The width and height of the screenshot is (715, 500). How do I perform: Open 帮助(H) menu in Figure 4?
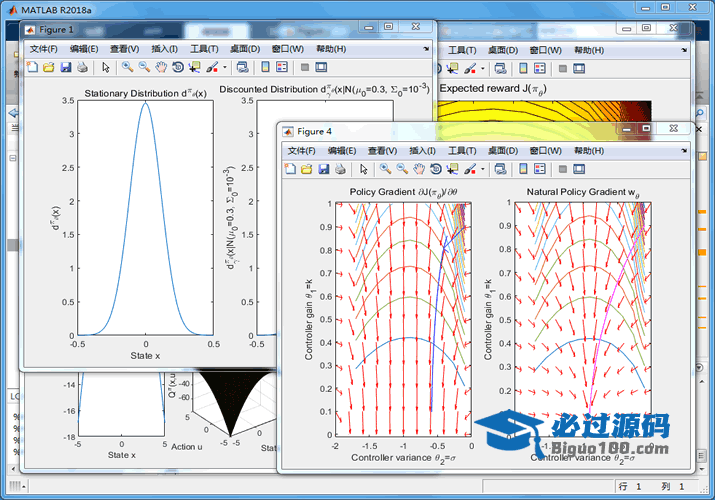click(589, 150)
